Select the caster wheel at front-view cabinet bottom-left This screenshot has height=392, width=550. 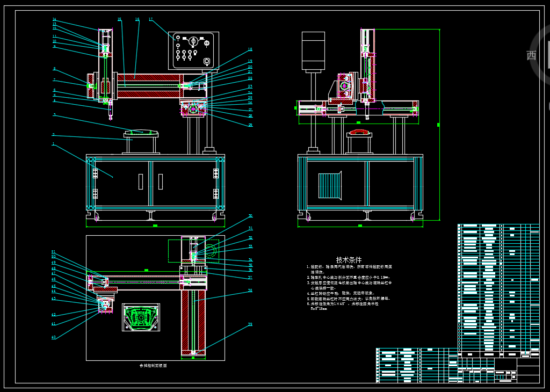point(96,217)
